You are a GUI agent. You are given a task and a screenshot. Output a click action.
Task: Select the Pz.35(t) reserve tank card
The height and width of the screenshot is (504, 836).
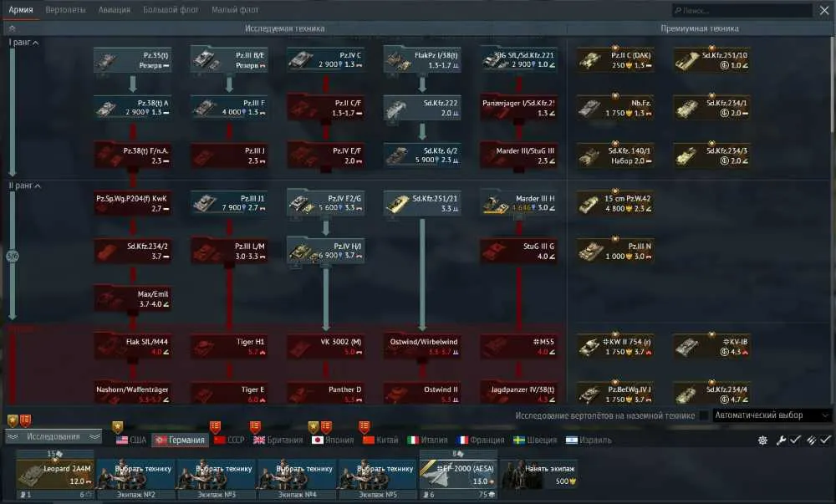point(132,60)
